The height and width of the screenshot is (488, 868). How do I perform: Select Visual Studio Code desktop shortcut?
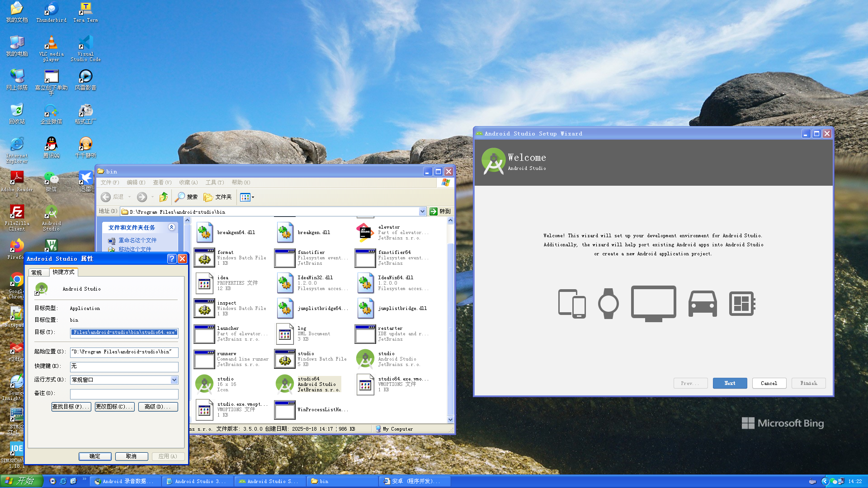pos(85,48)
